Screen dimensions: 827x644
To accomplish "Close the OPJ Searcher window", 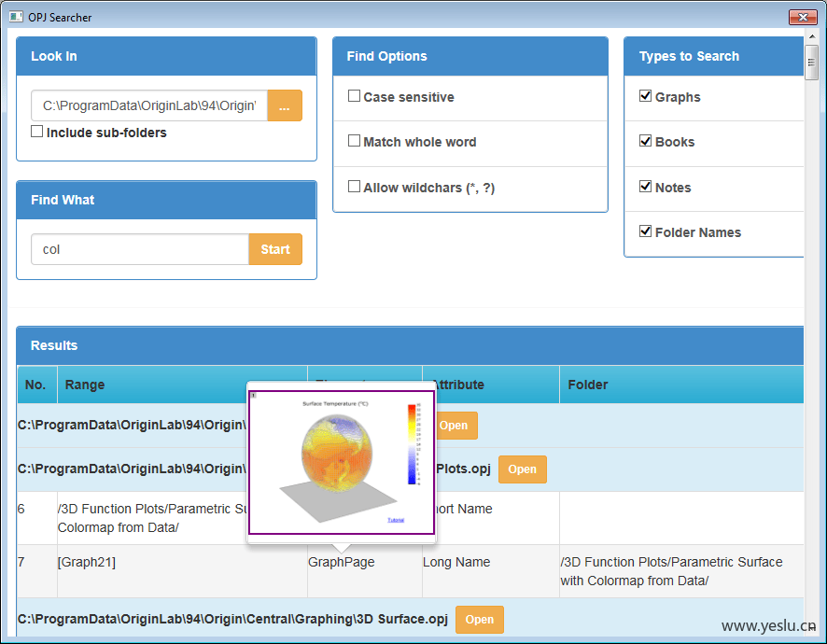I will click(x=803, y=17).
